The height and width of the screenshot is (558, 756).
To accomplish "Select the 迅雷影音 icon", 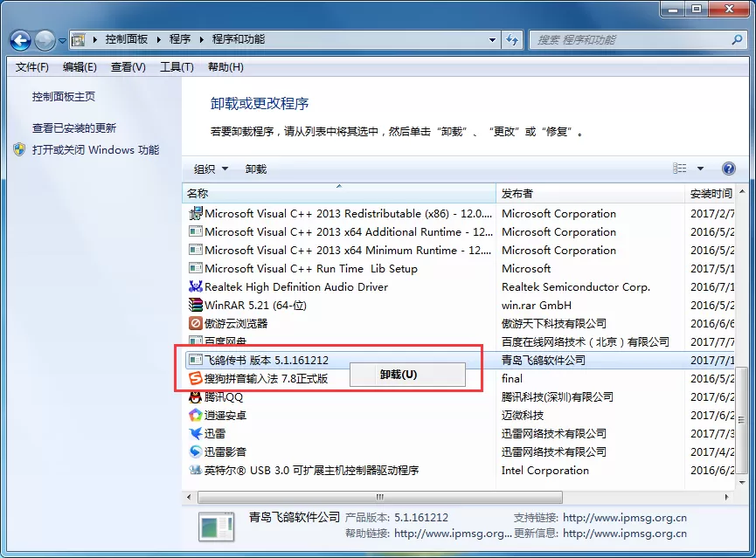I will [195, 451].
